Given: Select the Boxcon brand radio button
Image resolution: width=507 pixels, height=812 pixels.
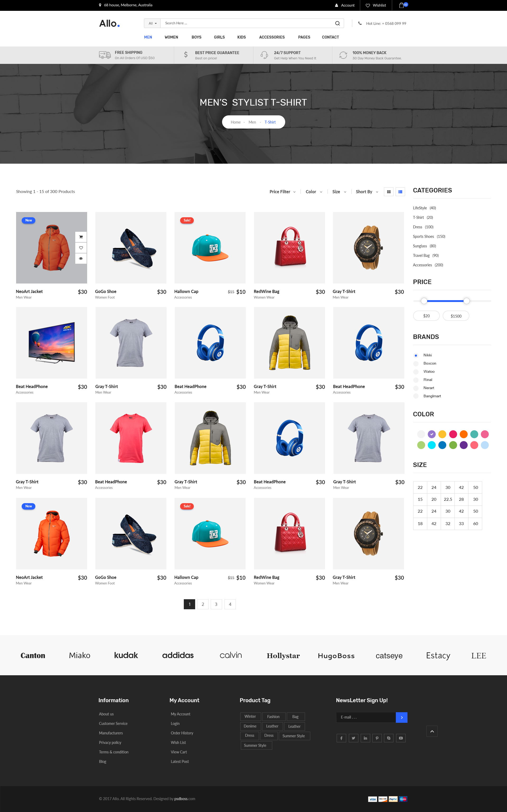Looking at the screenshot, I should 416,363.
